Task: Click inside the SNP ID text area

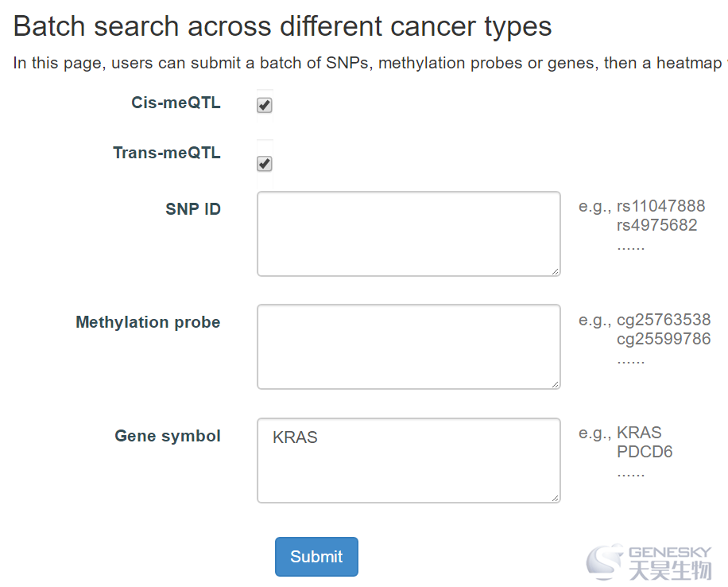Action: pyautogui.click(x=409, y=234)
